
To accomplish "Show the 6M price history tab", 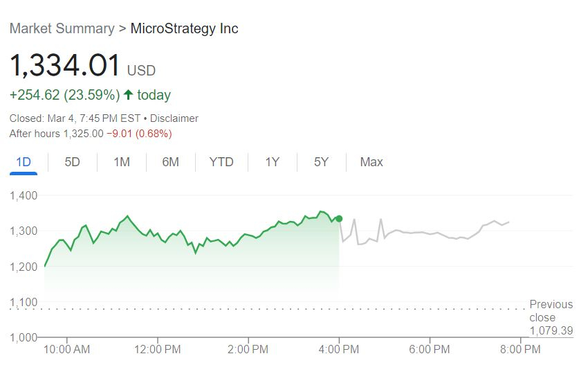I will click(170, 162).
